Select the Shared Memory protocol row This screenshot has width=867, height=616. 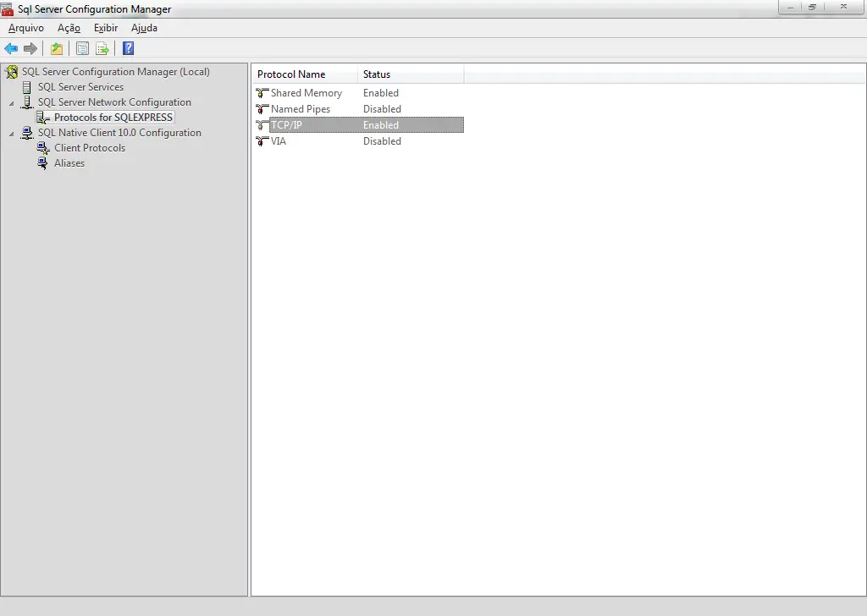pos(359,93)
